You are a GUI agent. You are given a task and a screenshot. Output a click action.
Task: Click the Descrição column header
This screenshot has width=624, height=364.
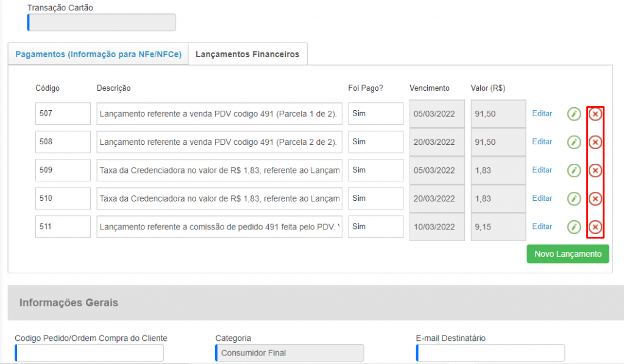(x=113, y=88)
